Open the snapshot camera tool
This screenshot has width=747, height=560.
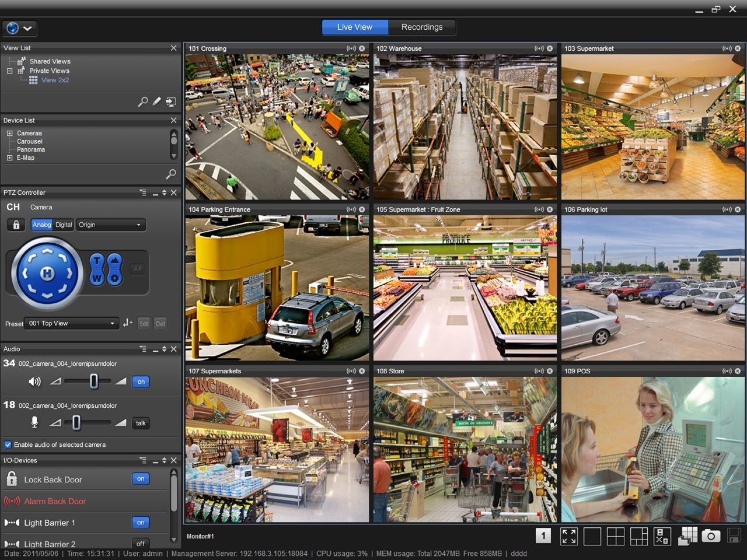tap(711, 535)
